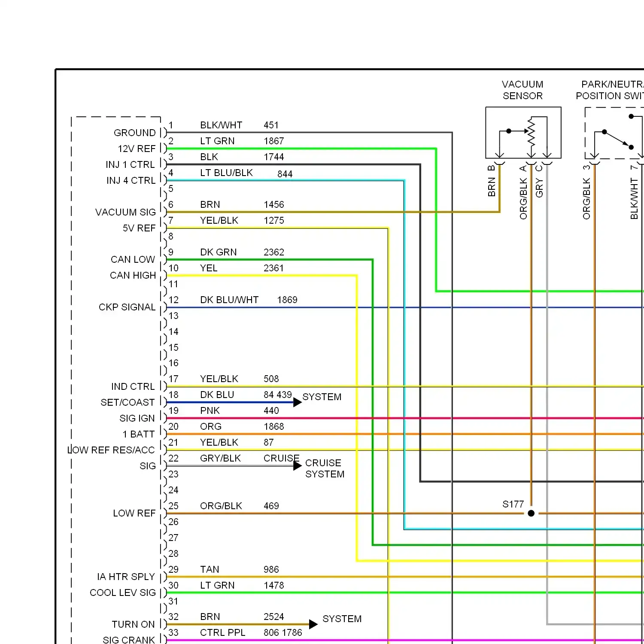Select circuit number 2361
The width and height of the screenshot is (644, 644).
(x=273, y=268)
